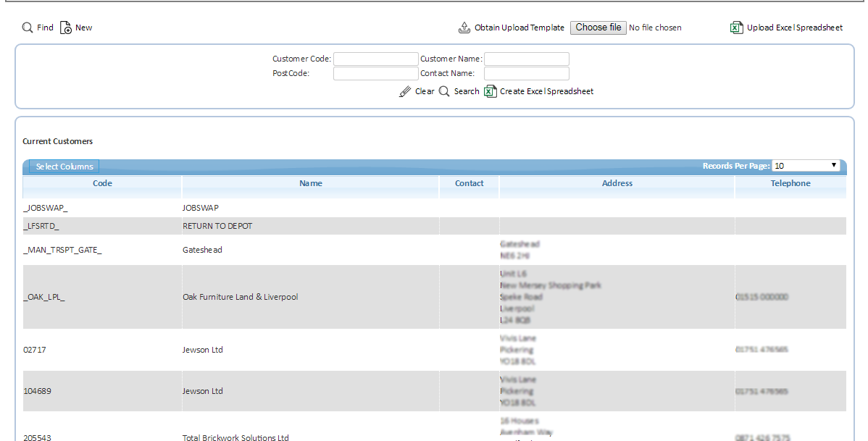The image size is (868, 441).
Task: Click the Select Columns button
Action: [64, 167]
